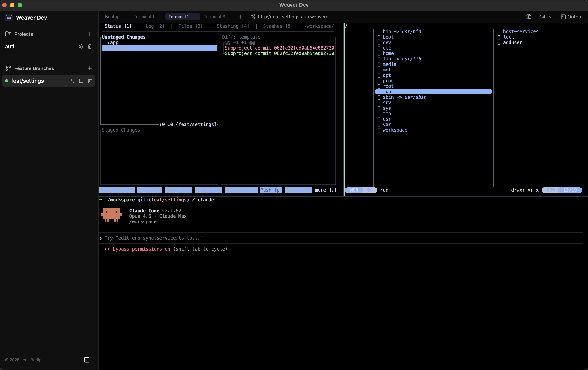Switch to Terminal 3 tab
Viewport: 588px width, 370px height.
point(214,17)
